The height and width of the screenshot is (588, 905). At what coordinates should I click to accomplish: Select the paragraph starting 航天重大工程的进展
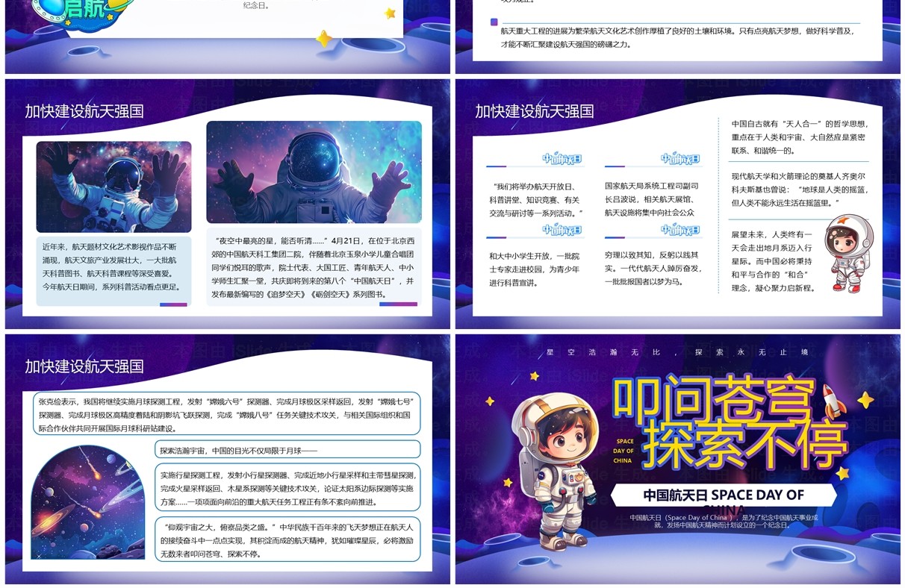pyautogui.click(x=679, y=37)
